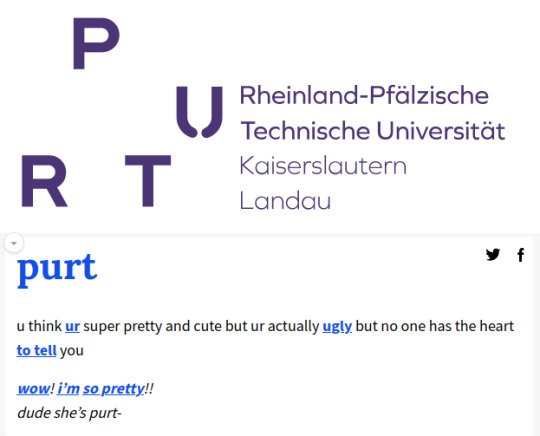This screenshot has width=540, height=436.
Task: Follow the 'to tell' link
Action: click(37, 350)
